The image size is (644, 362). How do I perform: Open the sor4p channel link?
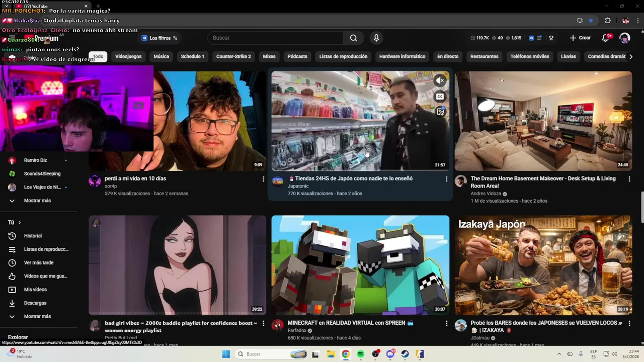(x=111, y=186)
